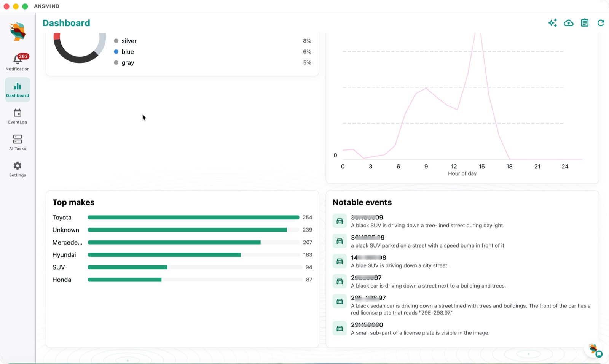Click the cloud upload icon
This screenshot has height=364, width=609.
[x=569, y=23]
